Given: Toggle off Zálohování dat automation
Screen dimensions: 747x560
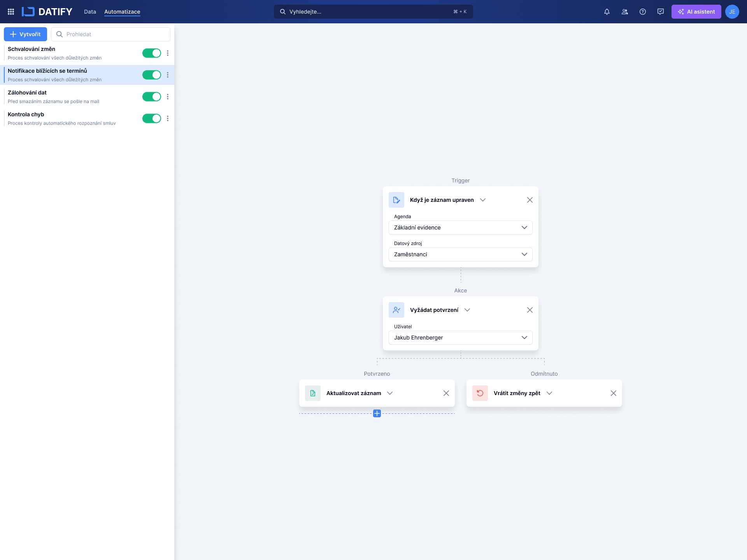Looking at the screenshot, I should pos(151,97).
